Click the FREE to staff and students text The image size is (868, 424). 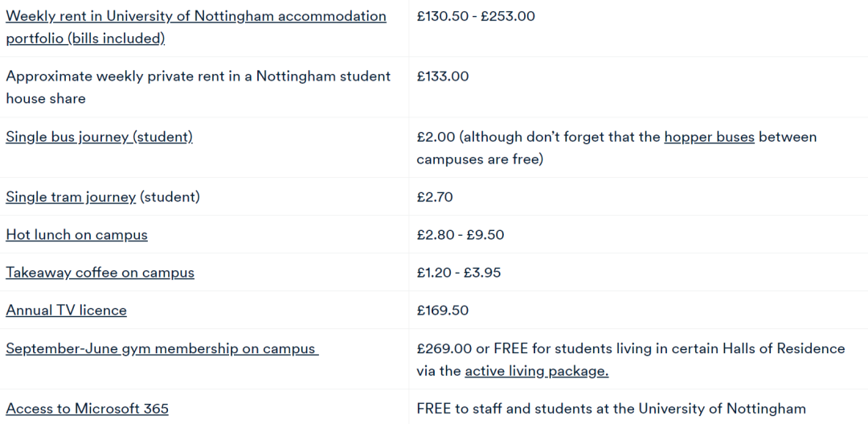(x=611, y=409)
